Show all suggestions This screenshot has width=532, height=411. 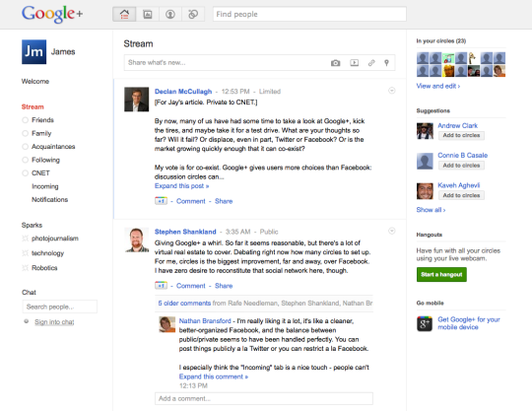click(431, 210)
